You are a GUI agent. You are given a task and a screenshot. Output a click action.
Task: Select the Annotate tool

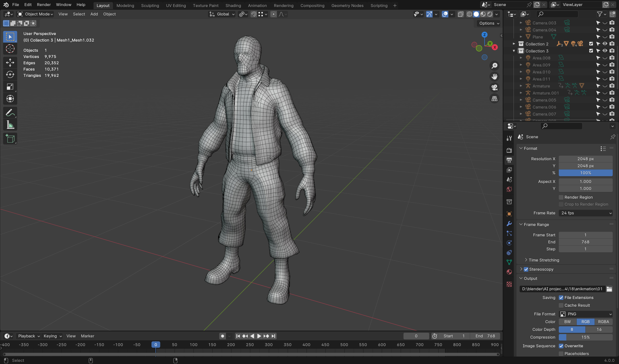tap(10, 113)
